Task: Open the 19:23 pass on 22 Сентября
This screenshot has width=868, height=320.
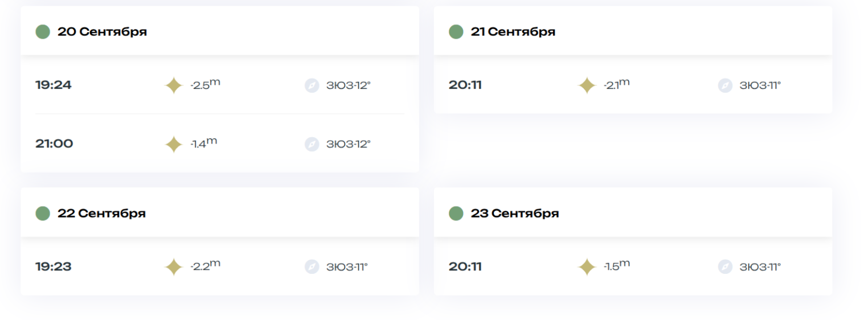Action: tap(220, 267)
